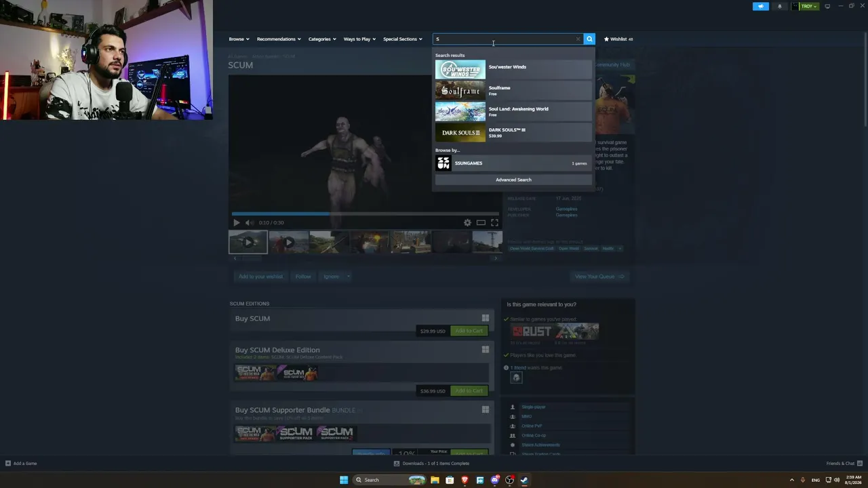This screenshot has height=488, width=868.
Task: Click the Steam announcements megaphone button
Action: pos(761,6)
